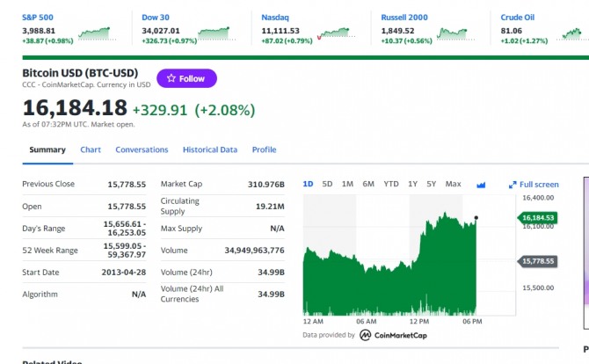This screenshot has width=589, height=364.
Task: Switch chart range to 6M
Action: tap(368, 184)
